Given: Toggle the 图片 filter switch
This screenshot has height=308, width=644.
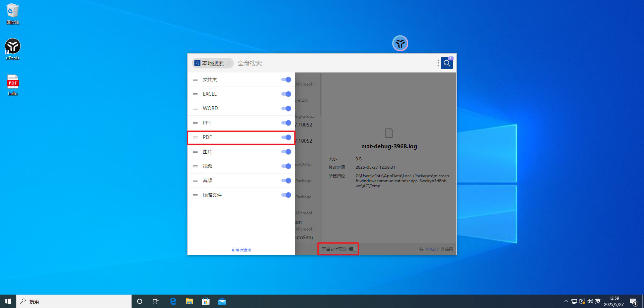Looking at the screenshot, I should point(286,152).
